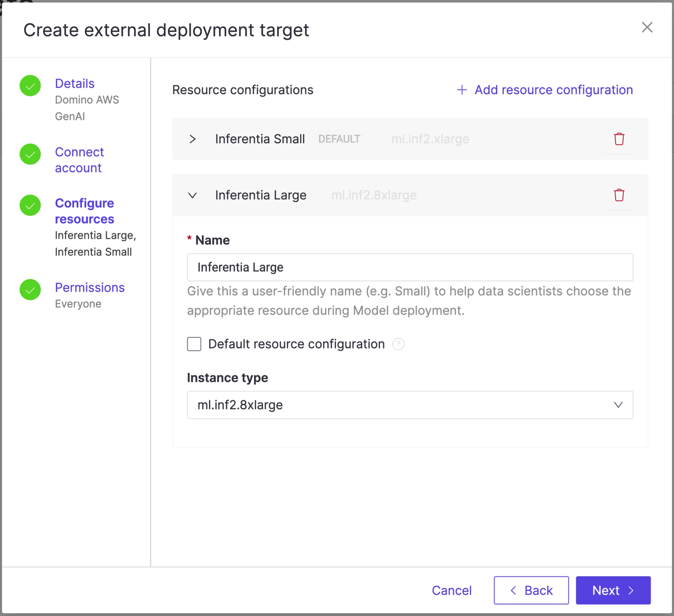Click the plus icon for adding configuration
Image resolution: width=674 pixels, height=616 pixels.
pyautogui.click(x=462, y=90)
